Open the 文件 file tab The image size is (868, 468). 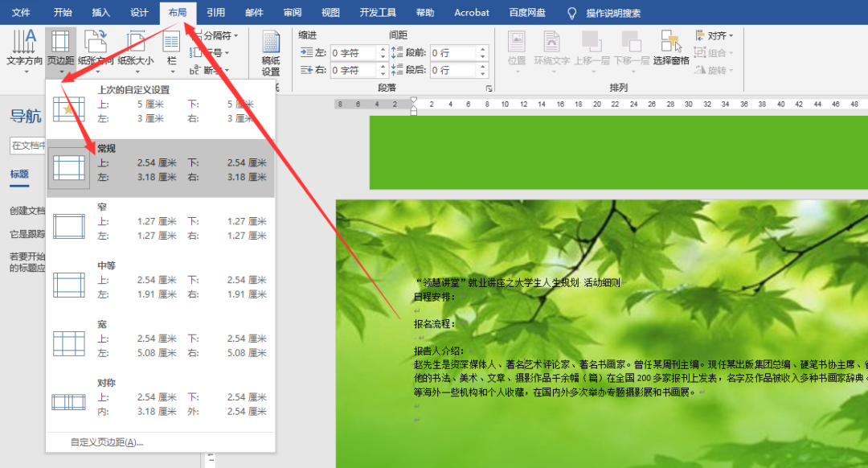point(21,12)
